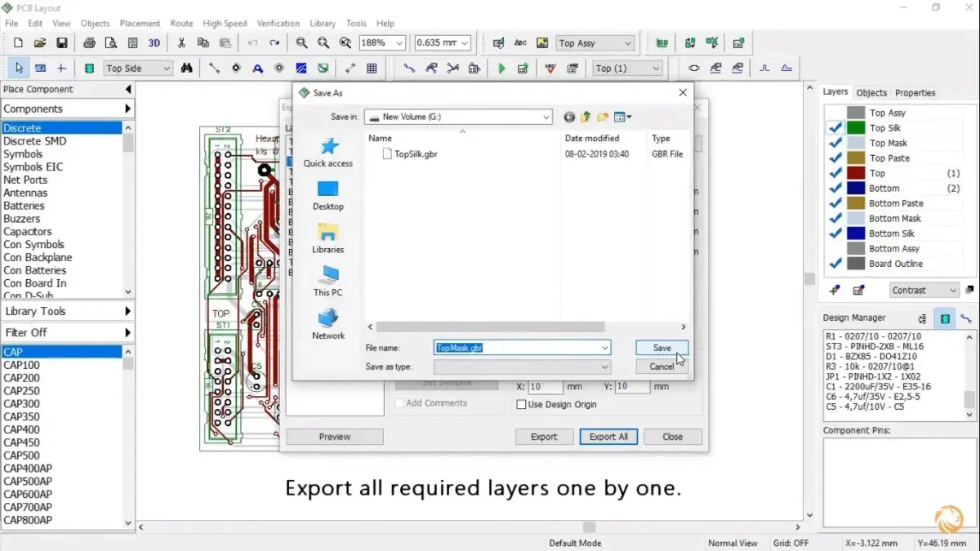Create new folder in Save As dialog
The image size is (980, 551).
[x=604, y=118]
